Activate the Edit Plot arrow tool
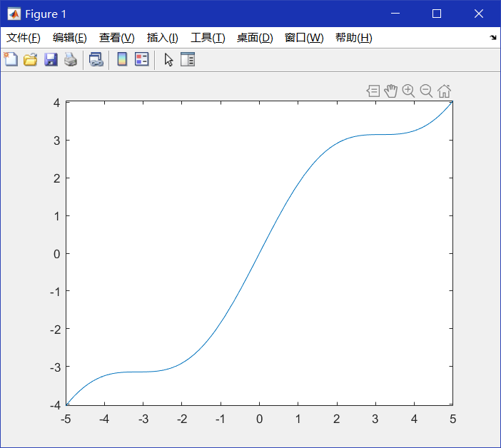The image size is (501, 448). (x=168, y=60)
